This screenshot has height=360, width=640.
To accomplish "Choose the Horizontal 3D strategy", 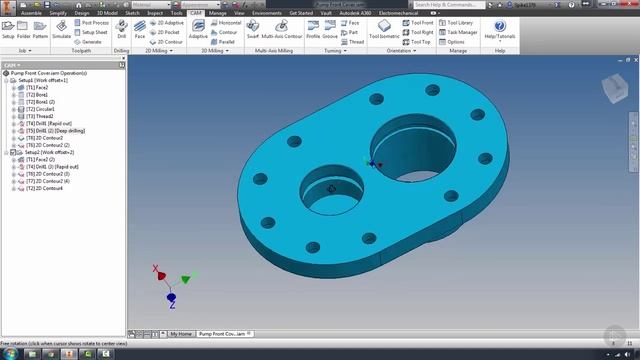I will 226,23.
